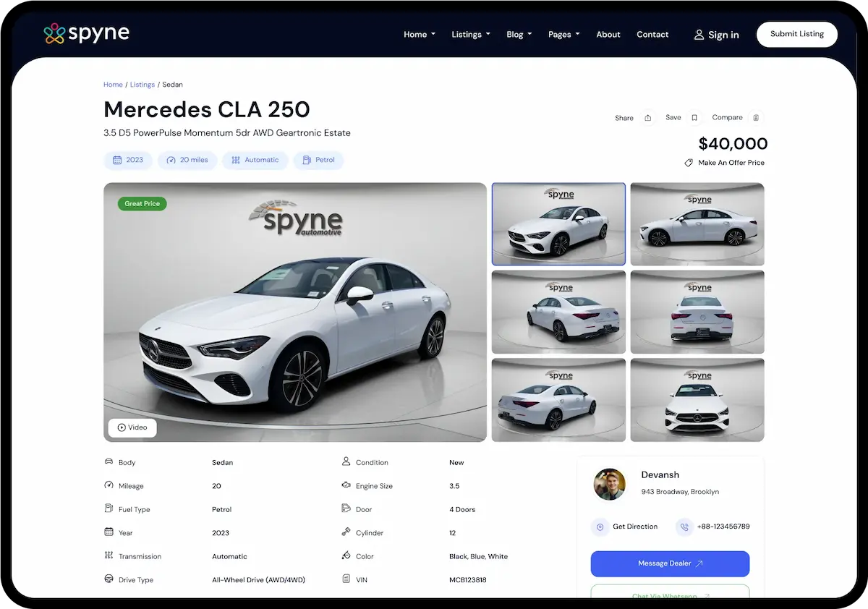Open the Blog dropdown menu
The image size is (868, 609).
(519, 34)
